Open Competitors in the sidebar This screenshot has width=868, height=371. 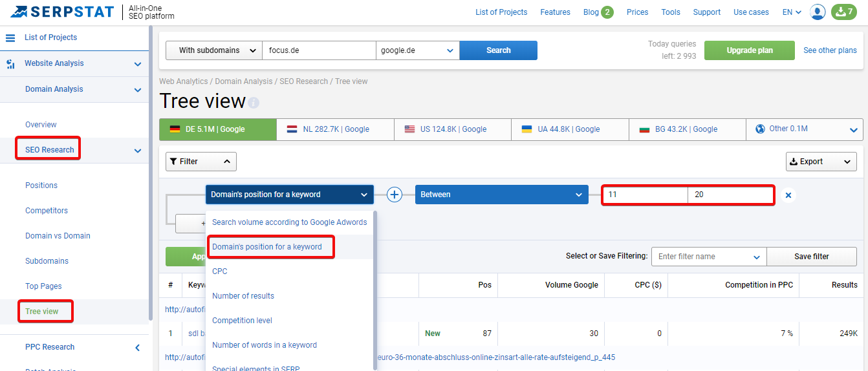[47, 211]
